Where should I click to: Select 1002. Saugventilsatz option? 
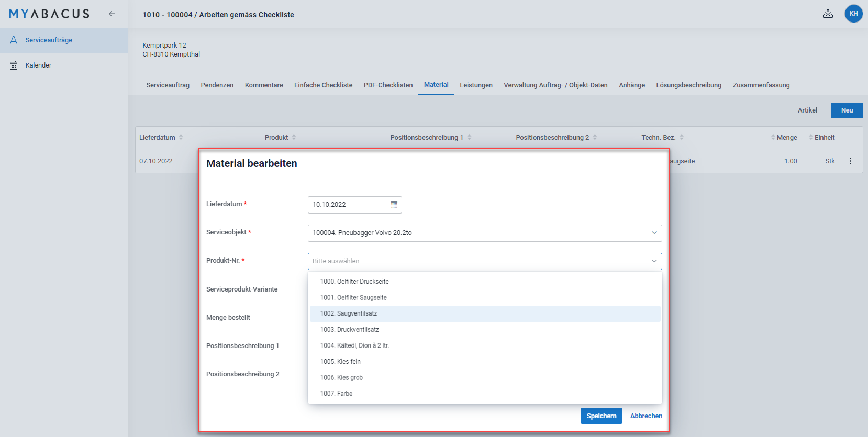(x=485, y=313)
